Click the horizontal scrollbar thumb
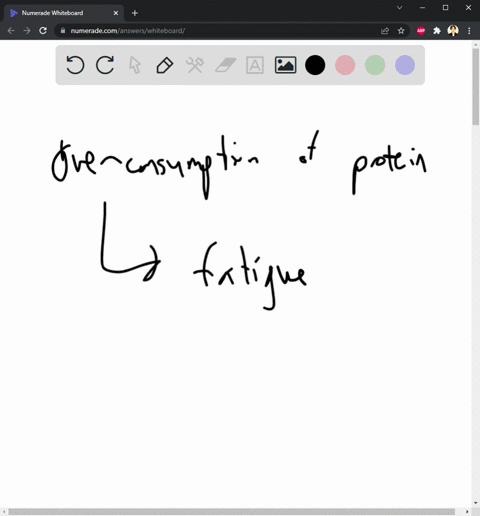This screenshot has width=480, height=516. pos(231,512)
